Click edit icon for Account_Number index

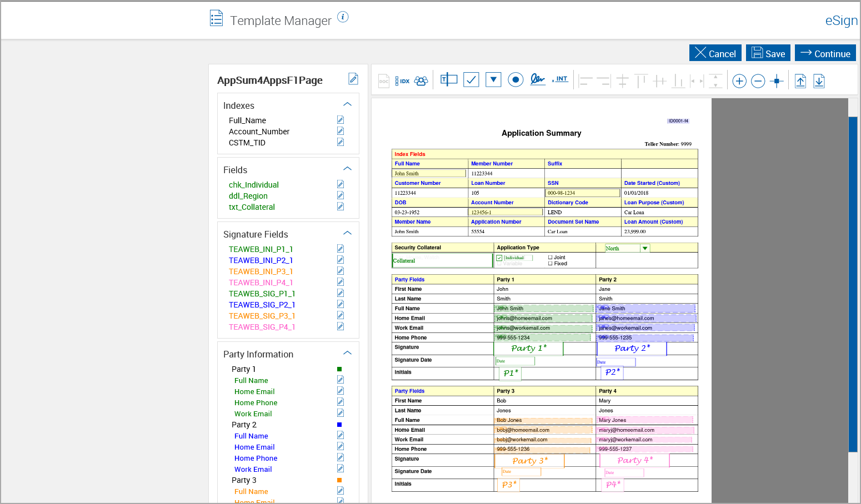click(x=341, y=131)
